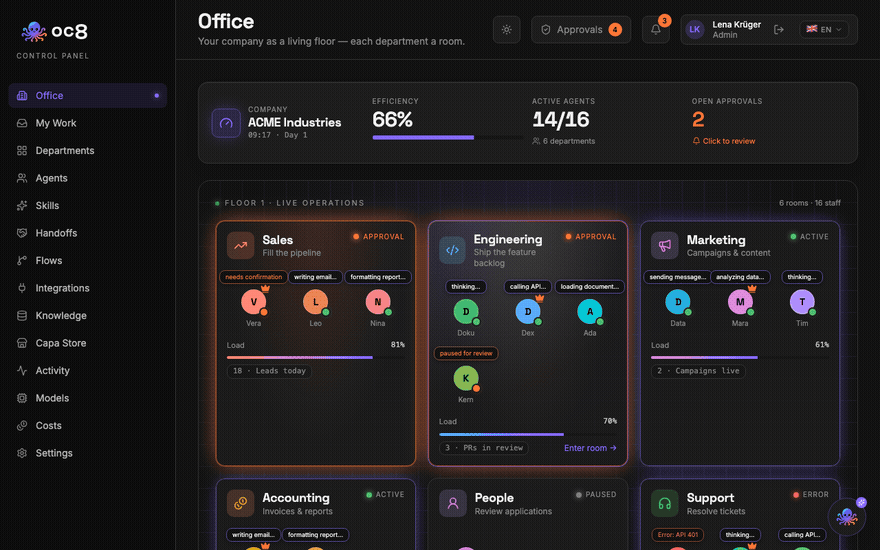Click 'Enter room' link in Engineering

[590, 448]
